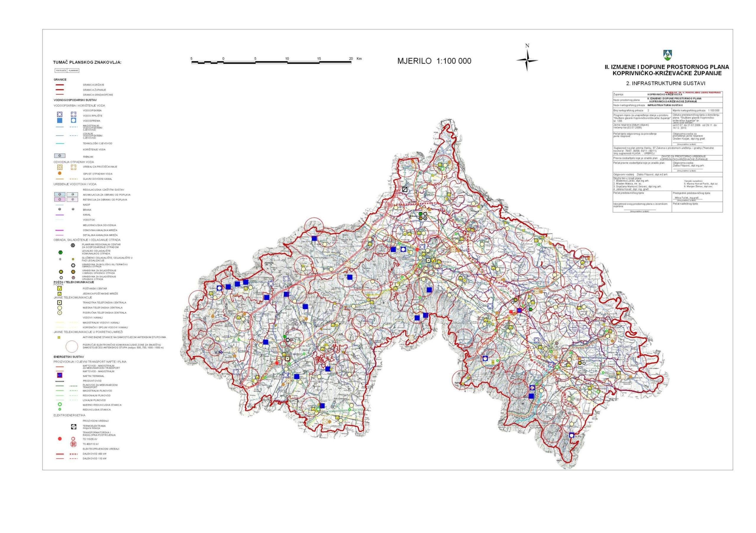
Task: Click the MJERILO 1:100 000 scale text
Action: click(434, 61)
